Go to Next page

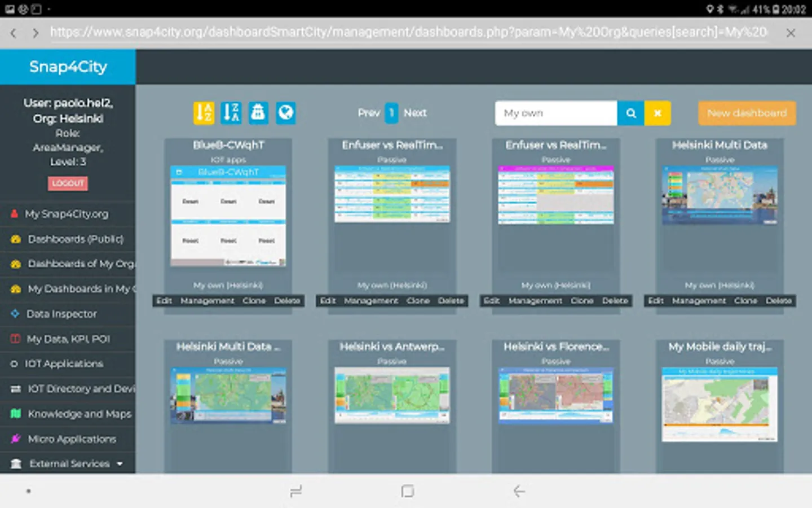point(415,113)
